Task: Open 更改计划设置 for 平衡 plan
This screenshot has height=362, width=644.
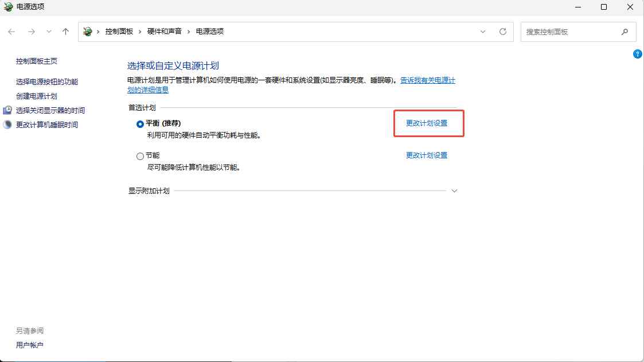Action: click(x=427, y=123)
